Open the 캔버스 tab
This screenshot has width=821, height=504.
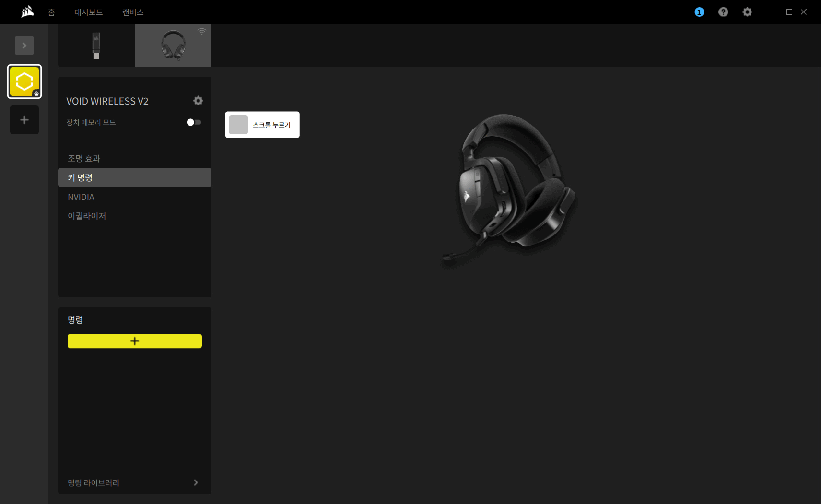click(133, 12)
